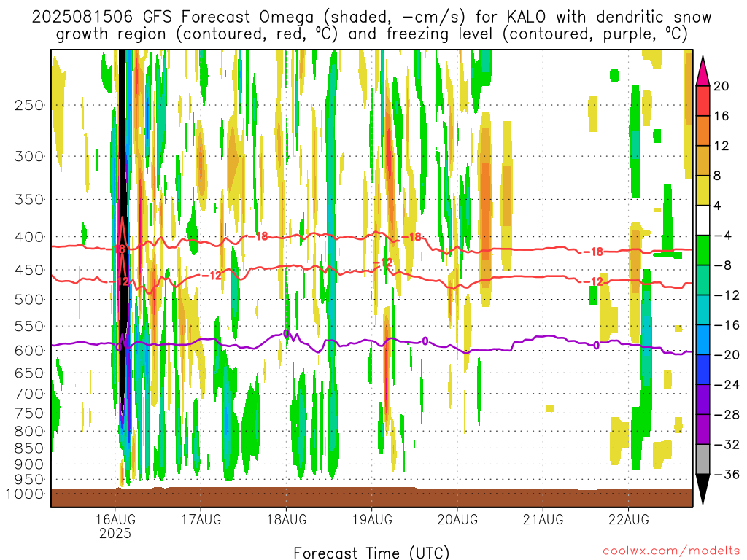Viewport: 747px width, 560px height.
Task: Click the gray color swatch above -36
Action: pos(703,459)
